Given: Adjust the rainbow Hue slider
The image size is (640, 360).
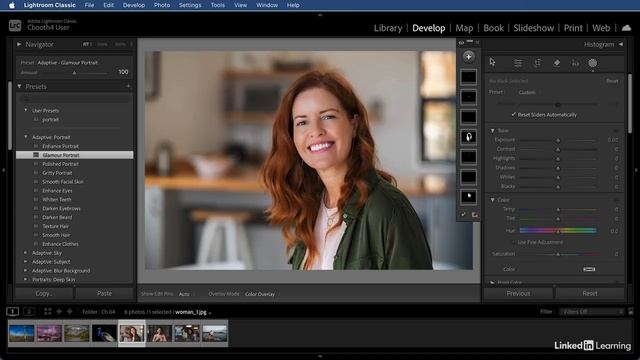Looking at the screenshot, I should tap(558, 231).
